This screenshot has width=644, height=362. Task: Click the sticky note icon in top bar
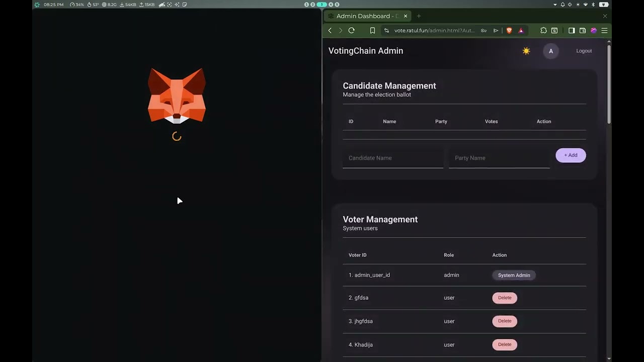pyautogui.click(x=185, y=5)
